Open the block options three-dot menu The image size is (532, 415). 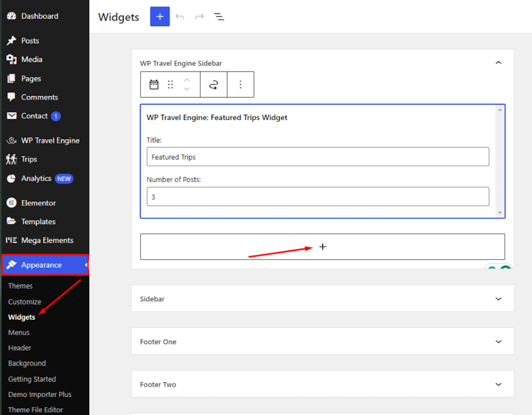tap(240, 85)
